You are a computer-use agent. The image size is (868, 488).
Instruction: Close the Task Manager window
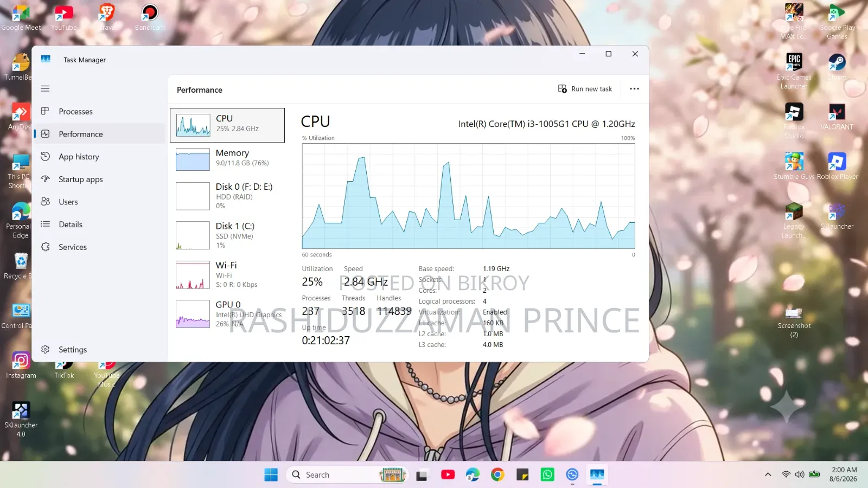point(635,54)
